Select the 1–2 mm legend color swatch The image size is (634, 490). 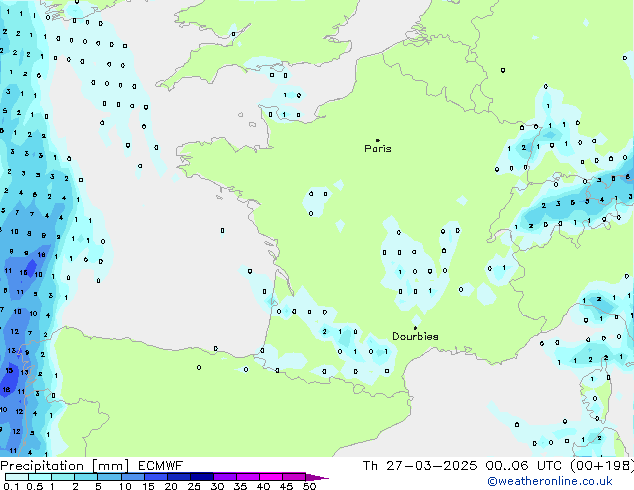point(63,477)
